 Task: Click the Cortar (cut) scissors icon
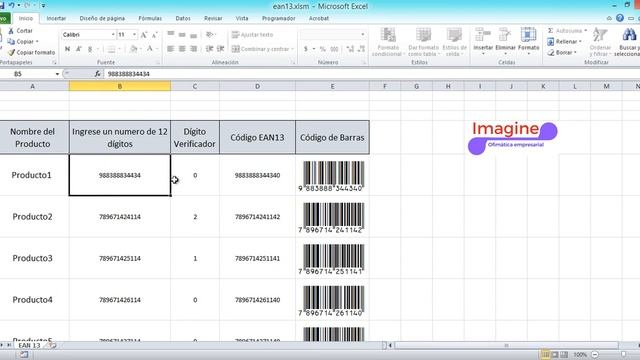click(11, 31)
